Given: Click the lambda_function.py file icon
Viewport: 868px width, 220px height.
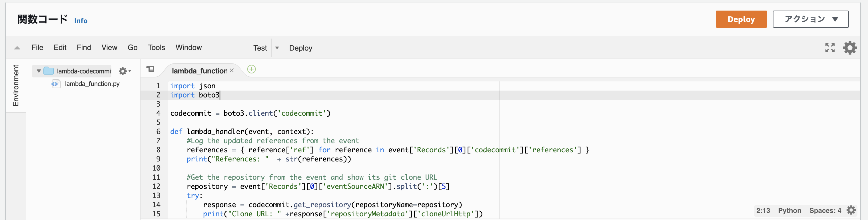Looking at the screenshot, I should 56,83.
